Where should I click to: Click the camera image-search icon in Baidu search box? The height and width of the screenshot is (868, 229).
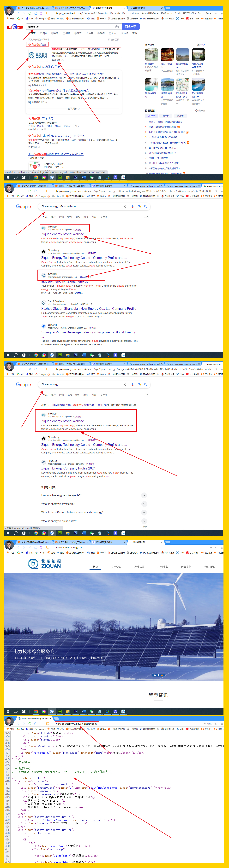pyautogui.click(x=117, y=27)
